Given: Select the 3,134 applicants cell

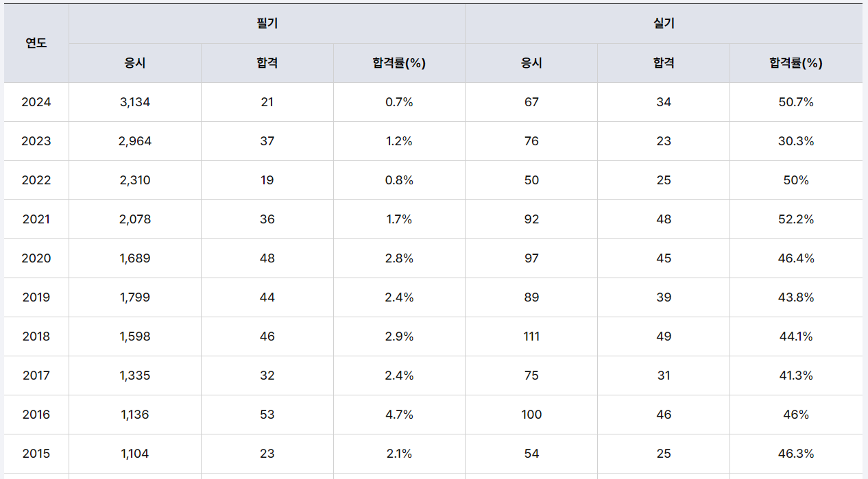Looking at the screenshot, I should (135, 102).
